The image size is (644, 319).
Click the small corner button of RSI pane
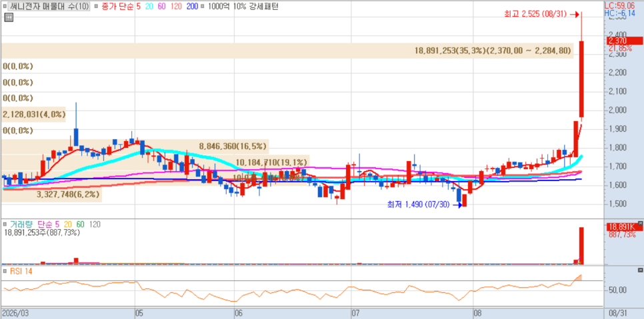click(640, 270)
